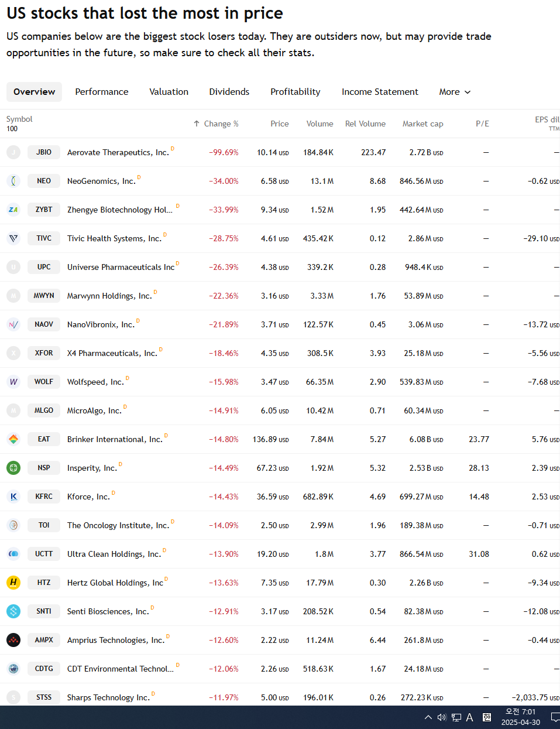Screen dimensions: 560x729
Task: Open Amprius Technologies, Inc. link
Action: click(x=116, y=640)
